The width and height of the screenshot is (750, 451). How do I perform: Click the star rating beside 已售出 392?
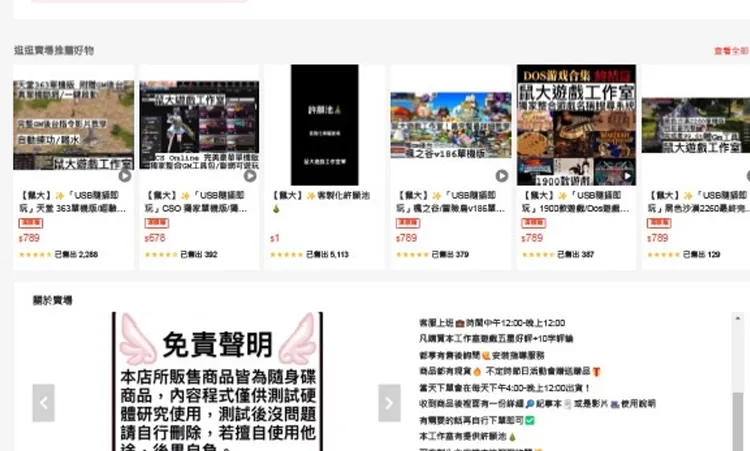[161, 254]
